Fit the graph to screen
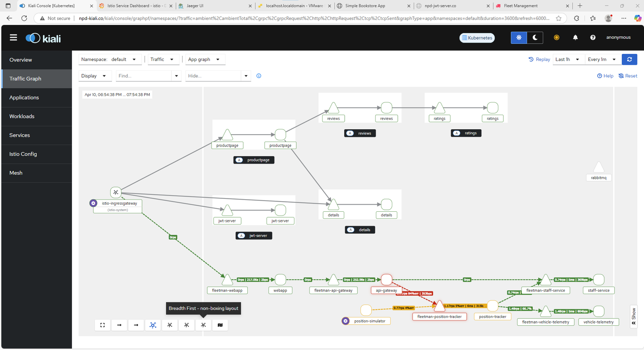The image size is (644, 350). [103, 325]
